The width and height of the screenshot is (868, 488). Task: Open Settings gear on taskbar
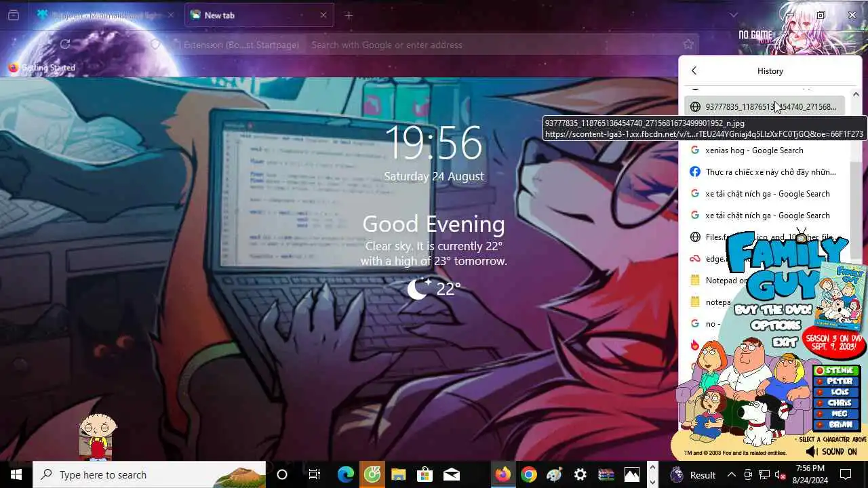(580, 474)
